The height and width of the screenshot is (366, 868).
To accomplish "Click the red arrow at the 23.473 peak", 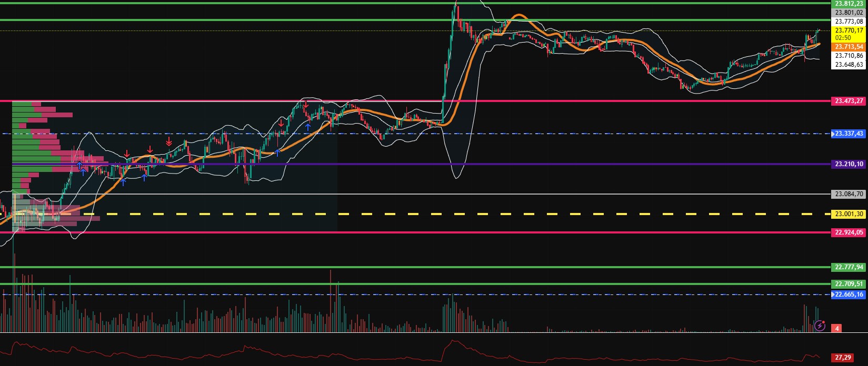I will point(305,104).
